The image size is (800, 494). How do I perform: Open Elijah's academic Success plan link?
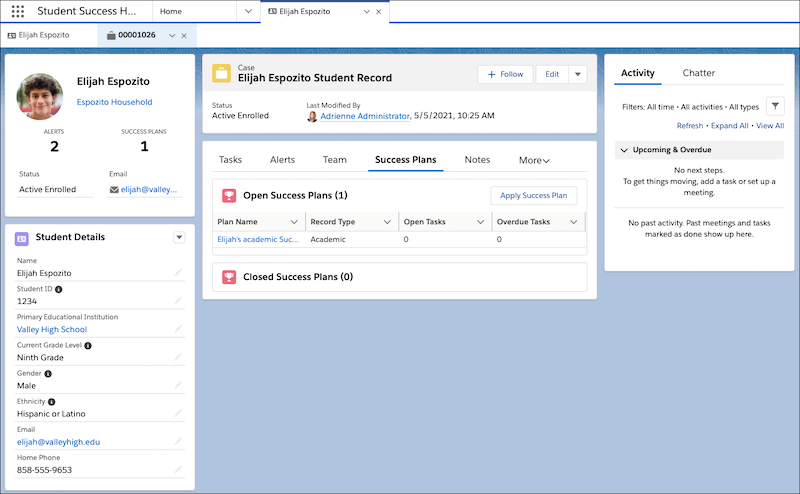(258, 240)
